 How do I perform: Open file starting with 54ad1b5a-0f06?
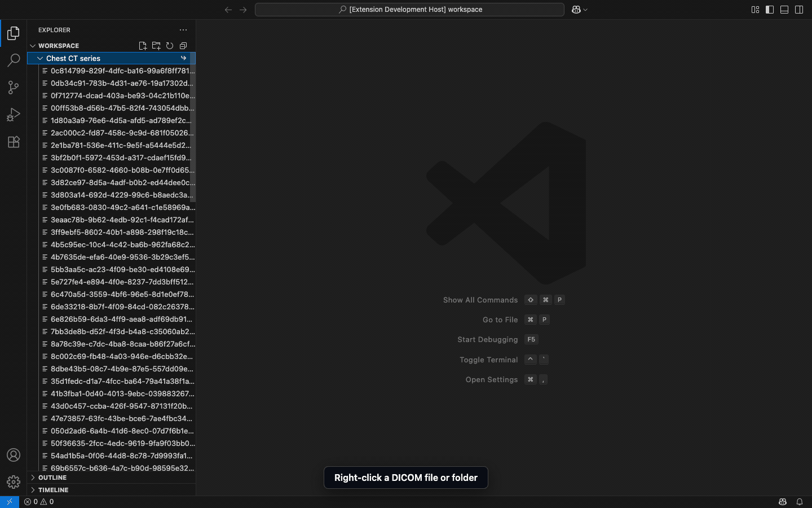(x=112, y=456)
